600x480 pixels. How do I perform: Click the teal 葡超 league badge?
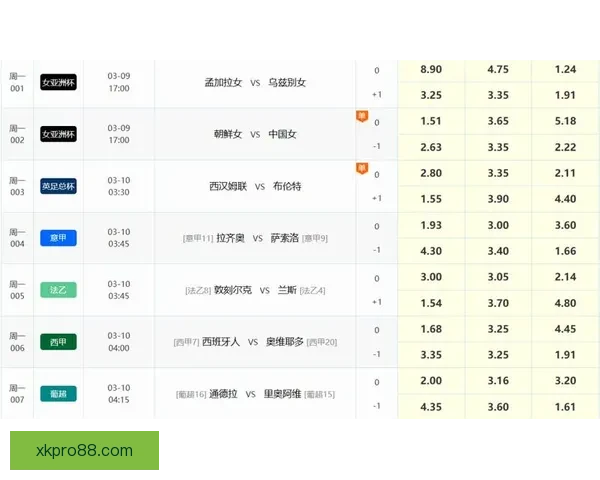pyautogui.click(x=58, y=393)
